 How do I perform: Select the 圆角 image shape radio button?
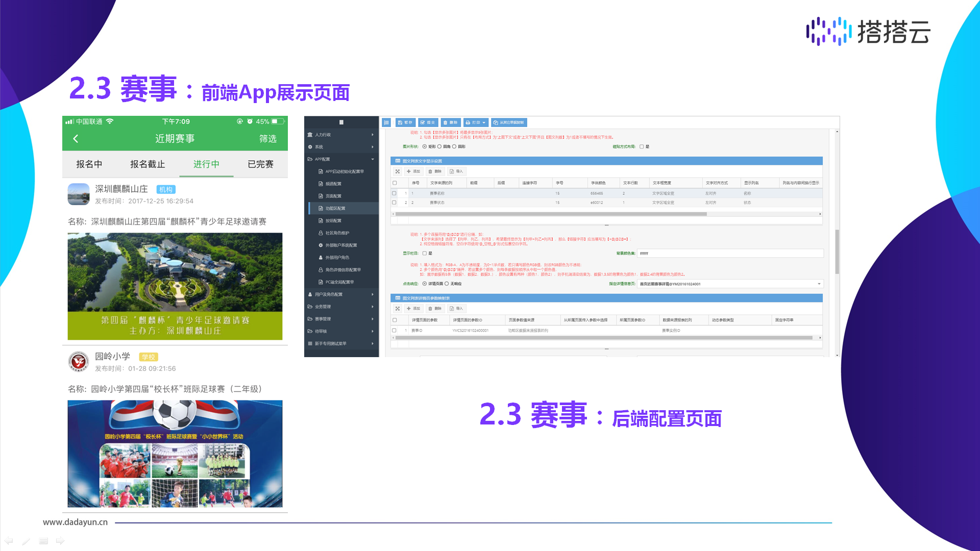click(x=439, y=147)
